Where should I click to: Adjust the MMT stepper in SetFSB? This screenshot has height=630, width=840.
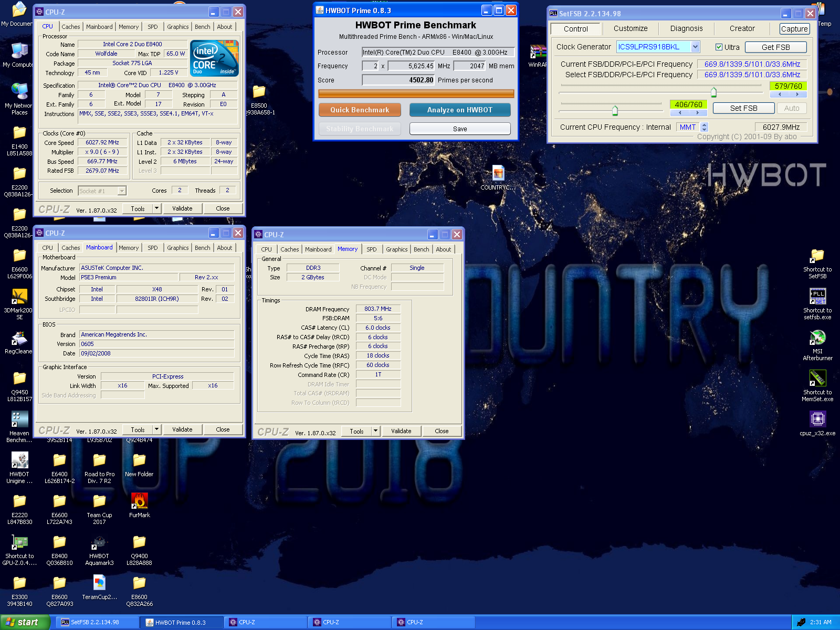tap(705, 127)
